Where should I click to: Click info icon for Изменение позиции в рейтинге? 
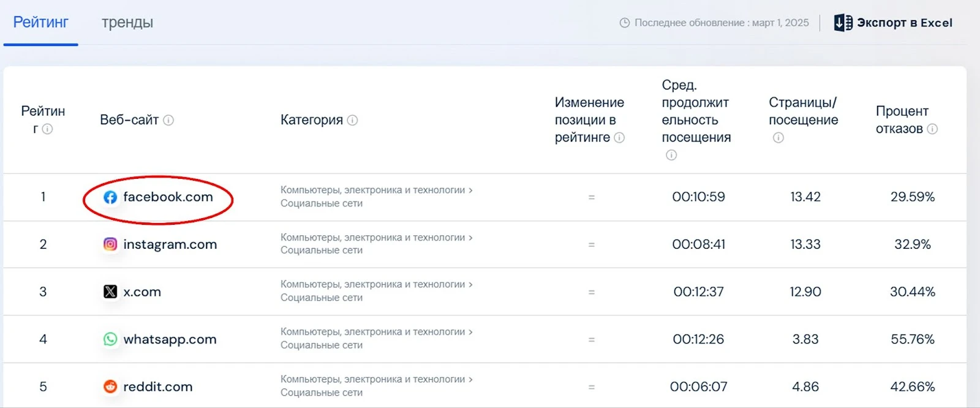pyautogui.click(x=619, y=137)
